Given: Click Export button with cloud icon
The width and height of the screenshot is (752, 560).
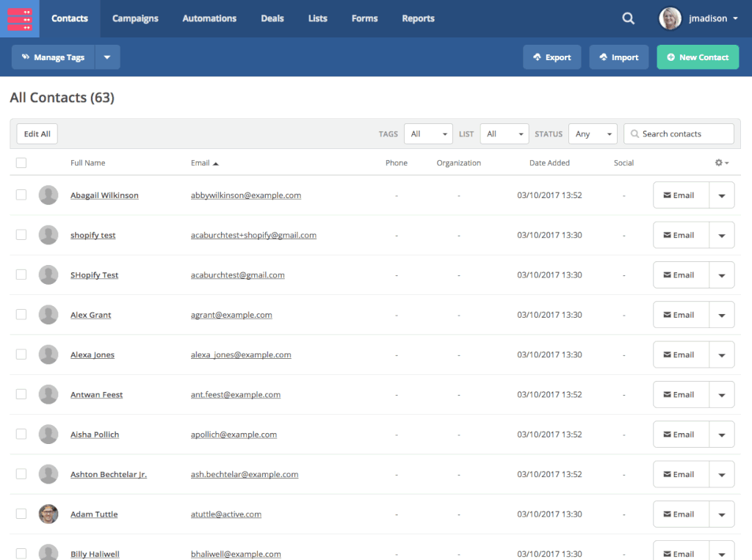Looking at the screenshot, I should point(552,57).
